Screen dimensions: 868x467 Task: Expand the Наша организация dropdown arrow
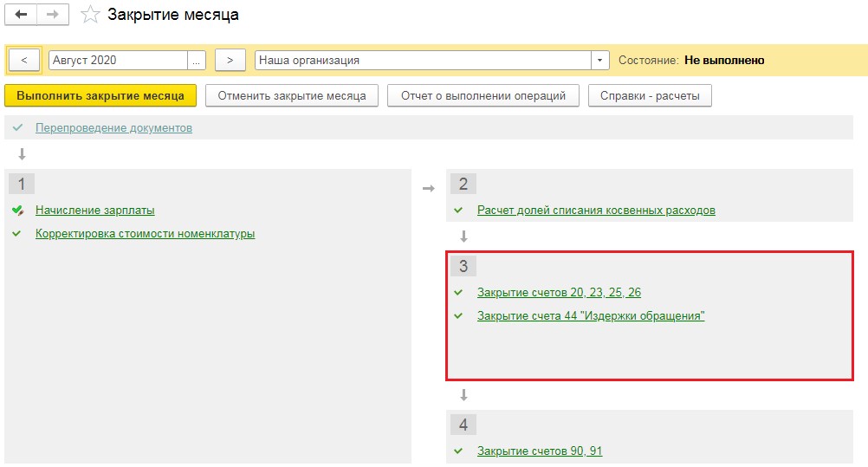point(600,61)
